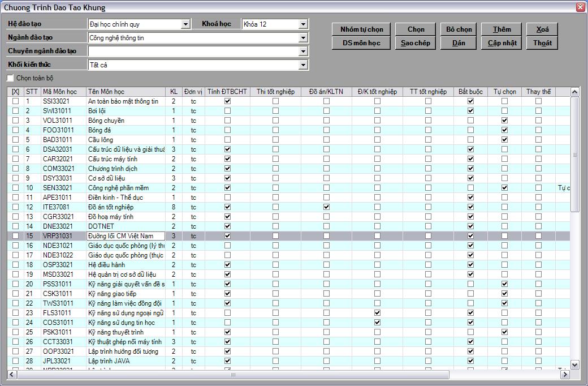This screenshot has height=386, width=588.
Task: Select the Chương trình dịch cell
Action: click(126, 169)
